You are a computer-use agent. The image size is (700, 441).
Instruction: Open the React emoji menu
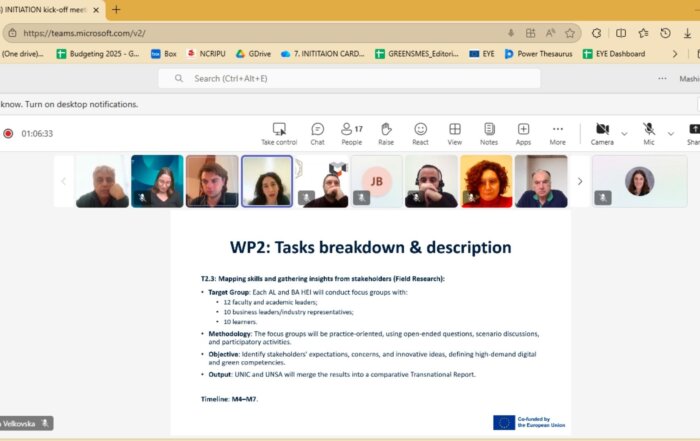pos(420,129)
